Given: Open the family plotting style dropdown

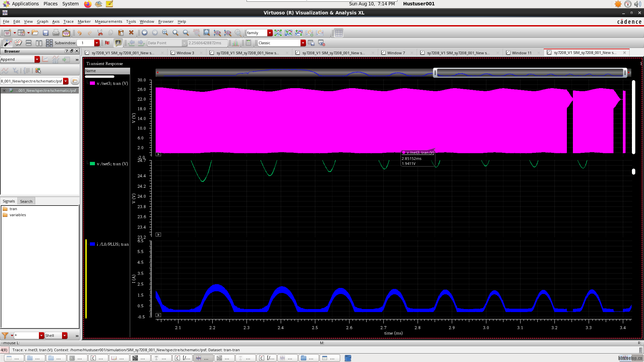Looking at the screenshot, I should pyautogui.click(x=270, y=33).
